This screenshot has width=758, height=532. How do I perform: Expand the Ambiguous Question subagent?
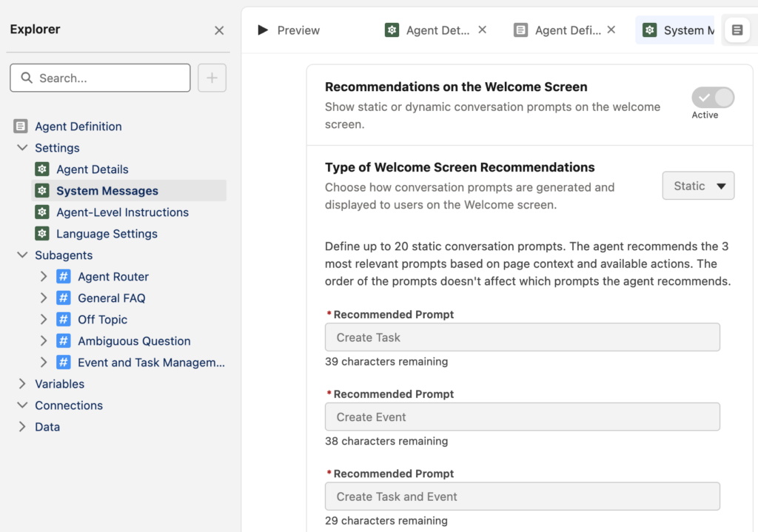[x=44, y=340]
